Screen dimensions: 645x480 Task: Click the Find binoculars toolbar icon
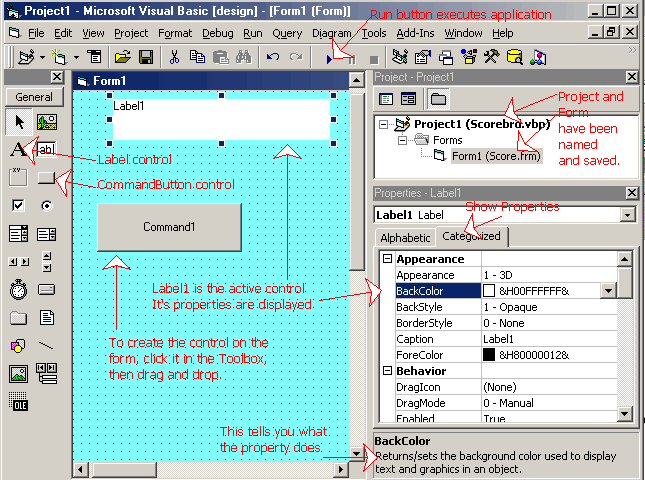click(x=244, y=57)
